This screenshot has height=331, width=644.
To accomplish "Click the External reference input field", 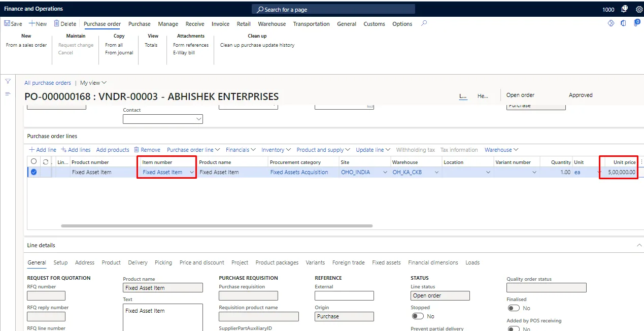I will pyautogui.click(x=344, y=295).
